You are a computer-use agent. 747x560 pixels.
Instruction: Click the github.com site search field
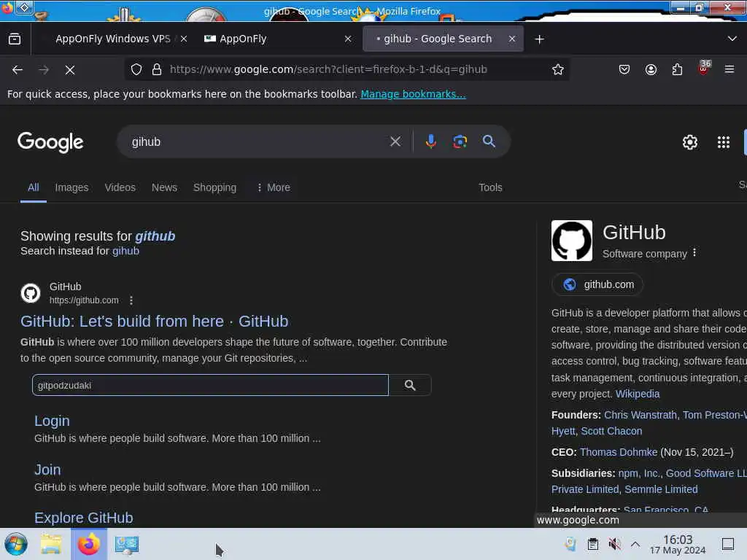tap(210, 385)
